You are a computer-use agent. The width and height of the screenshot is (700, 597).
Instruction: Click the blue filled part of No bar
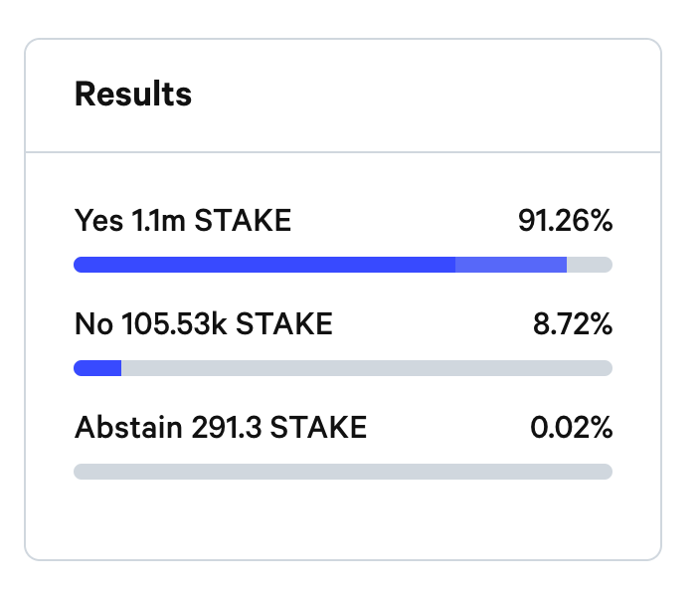pos(97,368)
